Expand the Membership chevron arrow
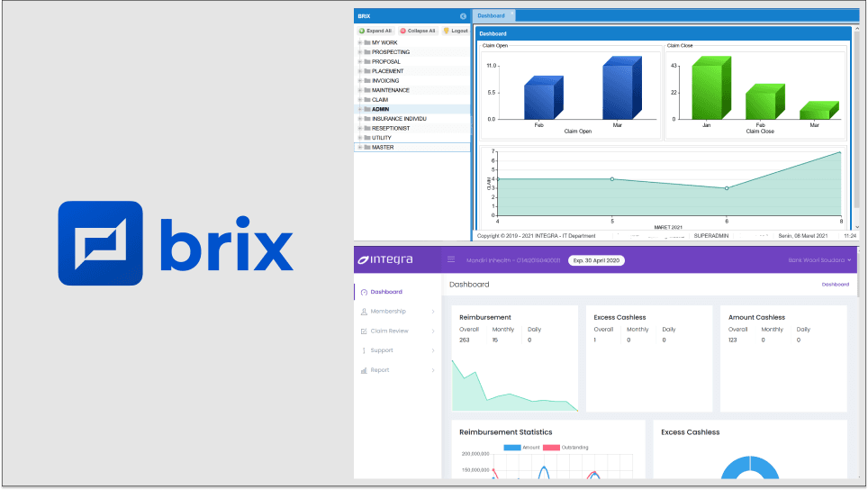Screen dimensions: 868x490 click(x=433, y=312)
